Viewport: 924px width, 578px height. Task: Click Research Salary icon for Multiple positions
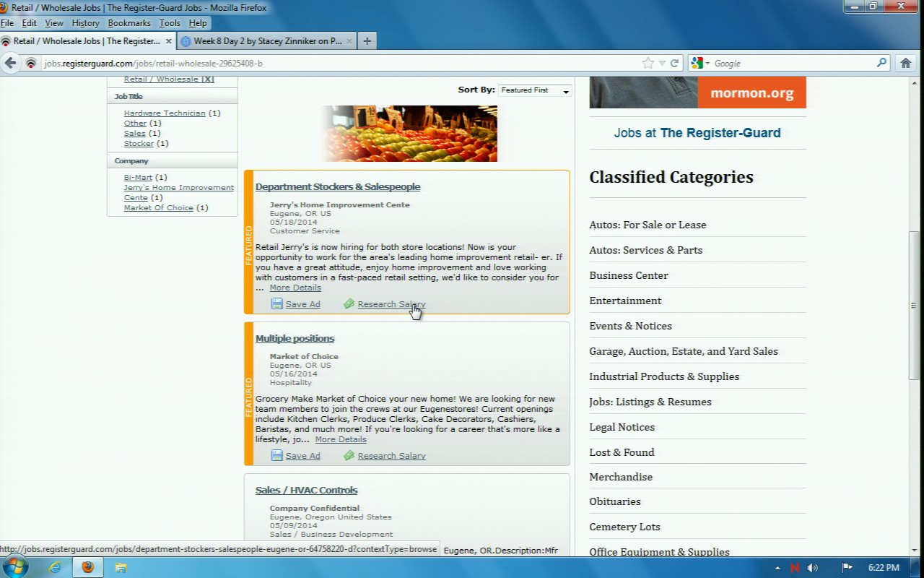coord(349,456)
